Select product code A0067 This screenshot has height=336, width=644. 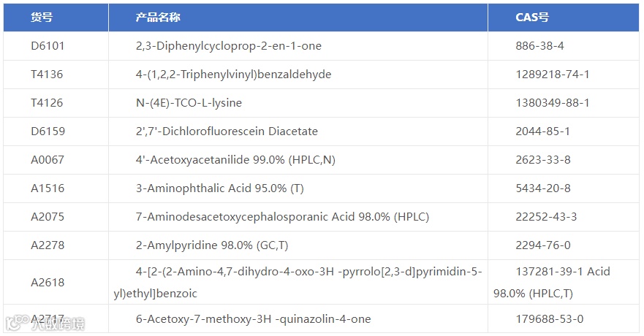[x=48, y=160]
